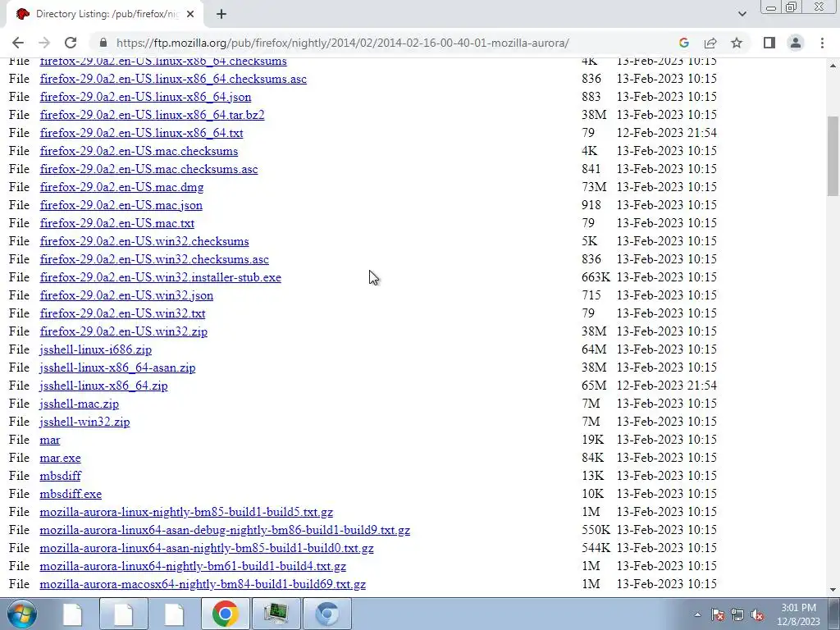Open the mbsdiff file link
This screenshot has width=840, height=630.
point(61,477)
